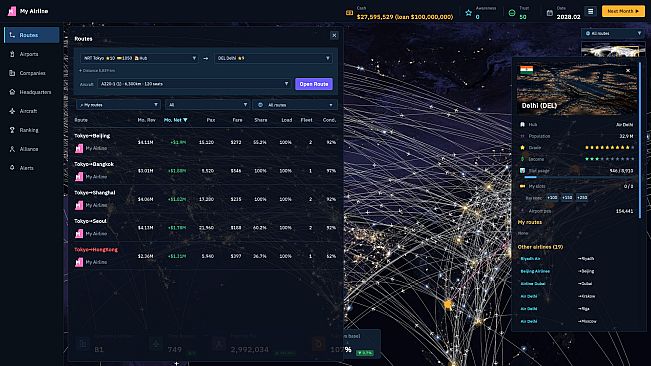Screen dimensions: 651x366
Task: Click the India flag in Delhi panel
Action: (526, 69)
